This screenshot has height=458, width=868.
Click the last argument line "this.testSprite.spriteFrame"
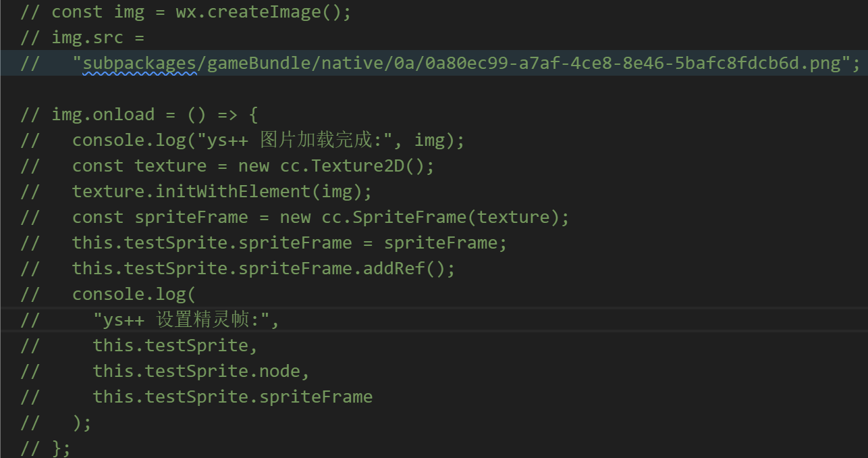[196, 397]
